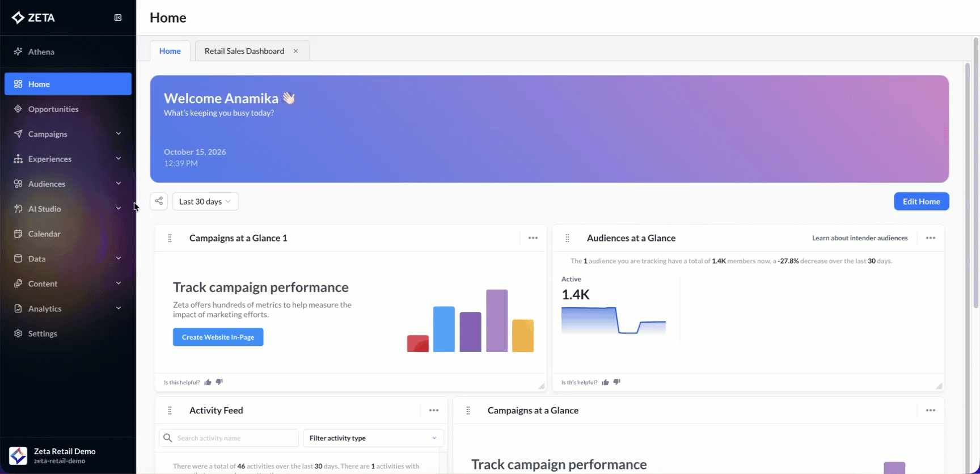Open the Filter activity type dropdown
980x474 pixels.
(373, 438)
